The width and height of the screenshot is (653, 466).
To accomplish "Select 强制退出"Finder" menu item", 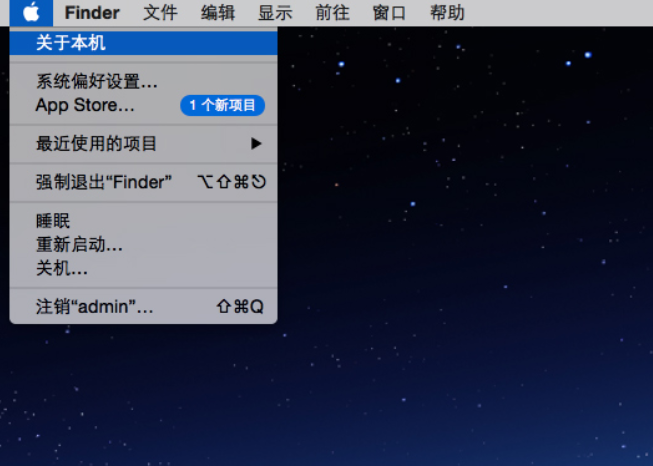I will pos(143,182).
